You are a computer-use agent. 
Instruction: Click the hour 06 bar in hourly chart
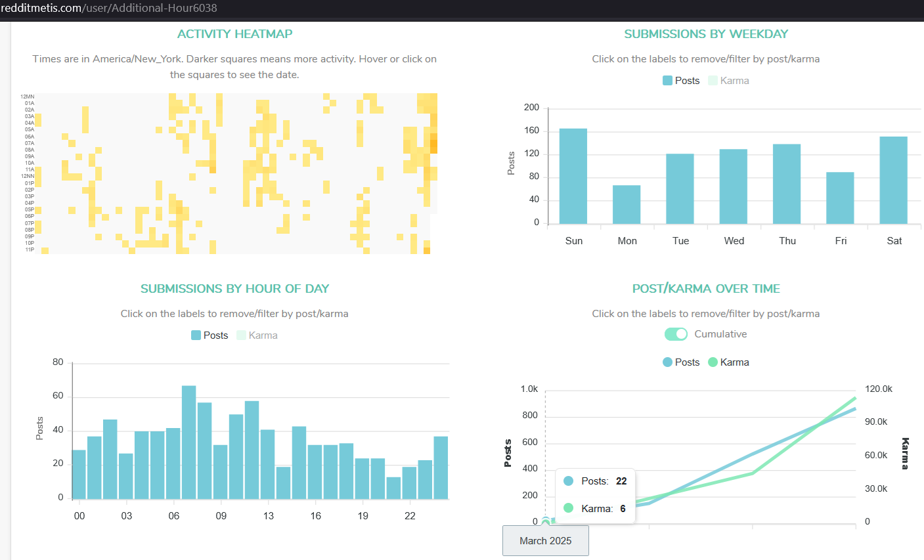click(x=173, y=463)
